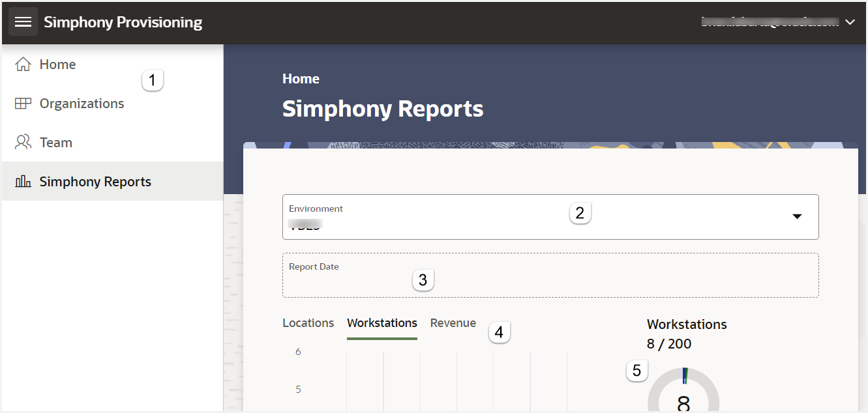
Task: Click the Team people icon
Action: [23, 143]
